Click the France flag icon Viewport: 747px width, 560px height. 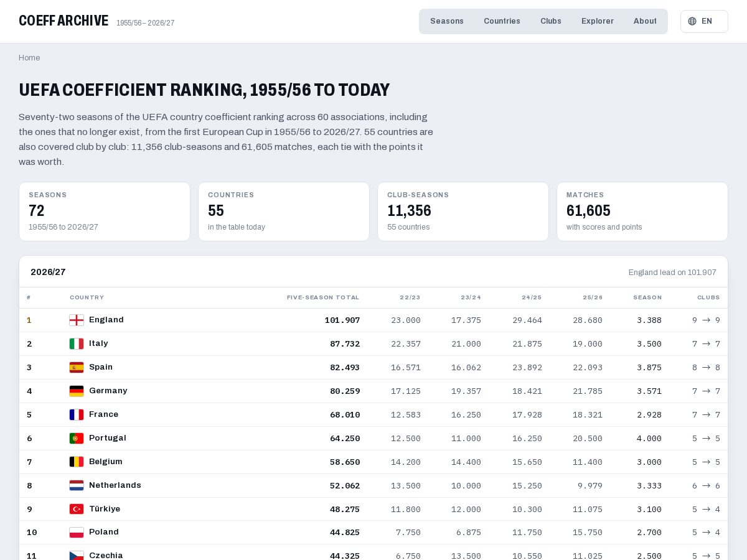click(77, 415)
